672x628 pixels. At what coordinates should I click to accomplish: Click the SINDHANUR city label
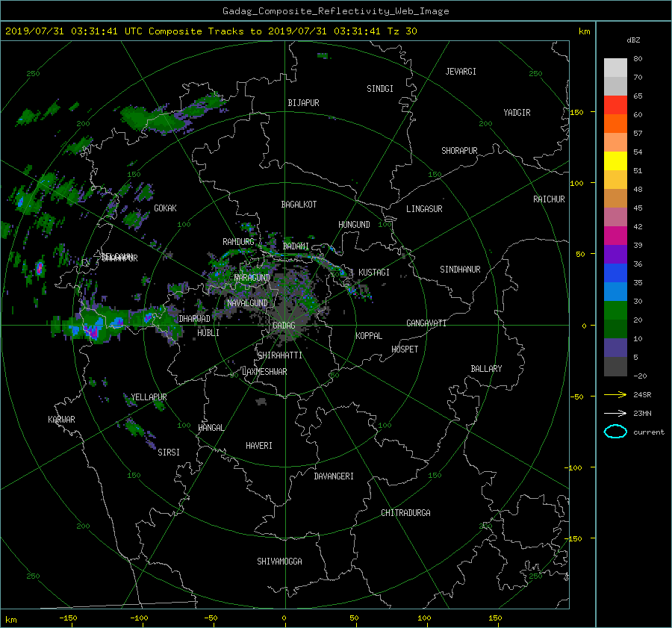[460, 270]
